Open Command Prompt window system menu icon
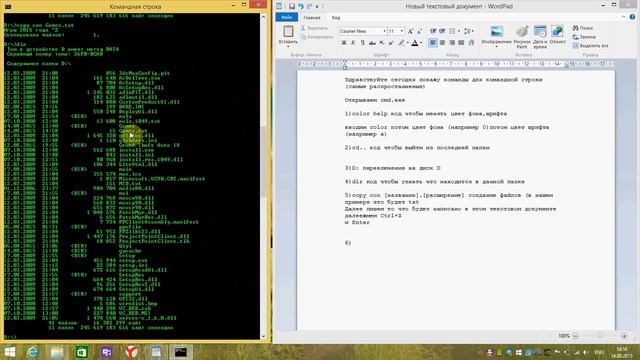The width and height of the screenshot is (640, 360). click(x=8, y=6)
